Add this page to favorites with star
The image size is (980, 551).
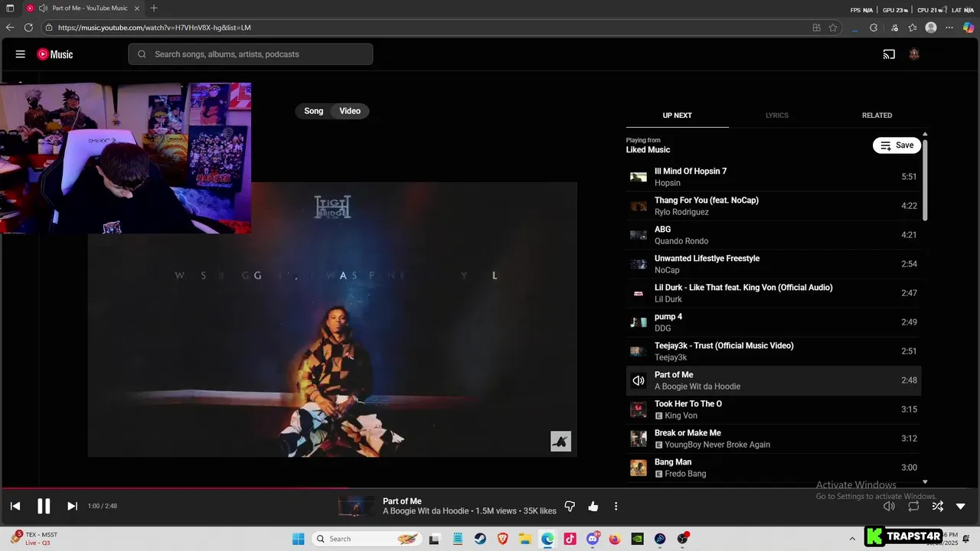coord(833,28)
